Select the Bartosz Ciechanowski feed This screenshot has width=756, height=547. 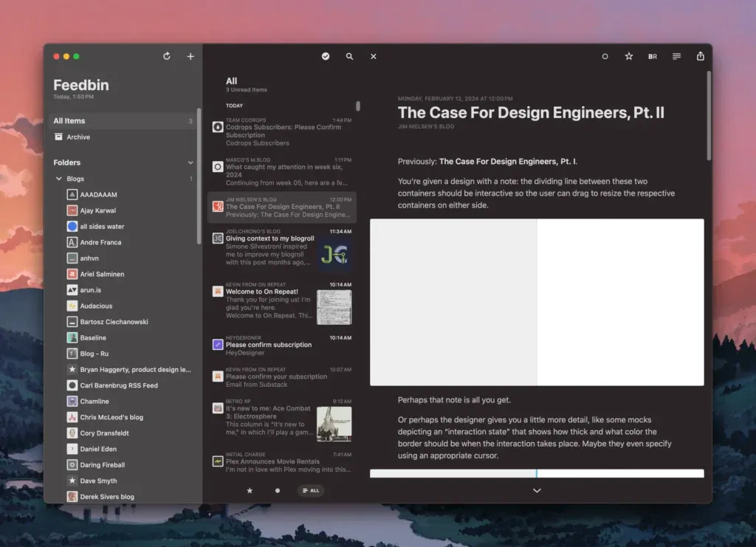pos(129,322)
